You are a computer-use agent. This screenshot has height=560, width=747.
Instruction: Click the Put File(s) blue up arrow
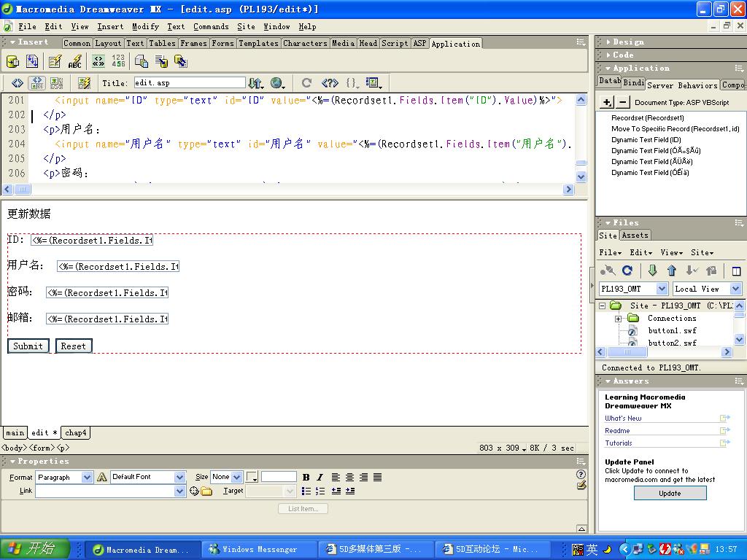(x=672, y=271)
